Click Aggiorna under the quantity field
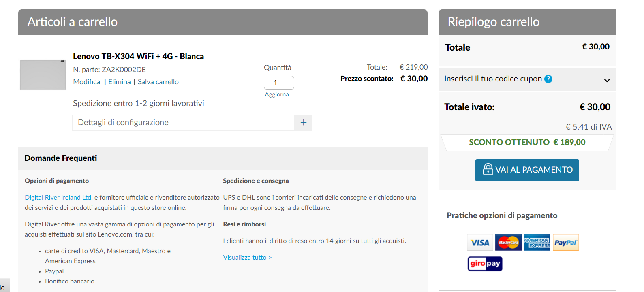Viewport: 644px width, 292px height. click(277, 94)
